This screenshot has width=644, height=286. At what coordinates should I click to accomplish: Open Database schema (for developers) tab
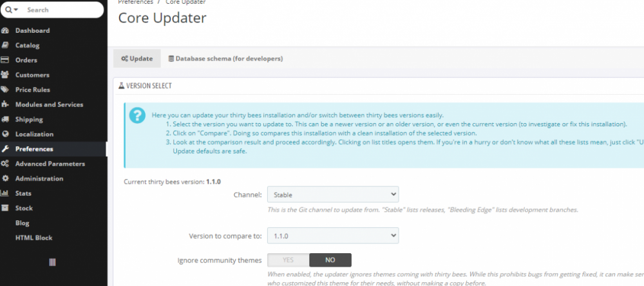(x=225, y=59)
